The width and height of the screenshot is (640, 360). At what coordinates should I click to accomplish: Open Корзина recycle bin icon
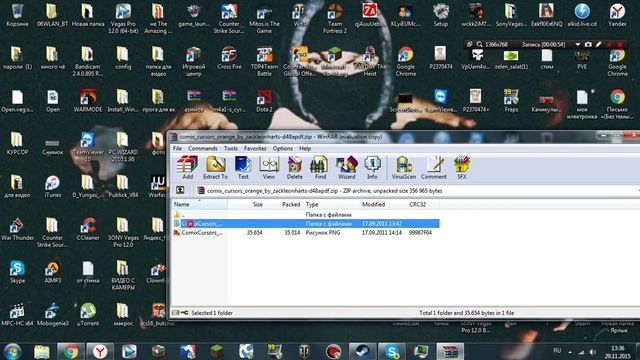(17, 15)
